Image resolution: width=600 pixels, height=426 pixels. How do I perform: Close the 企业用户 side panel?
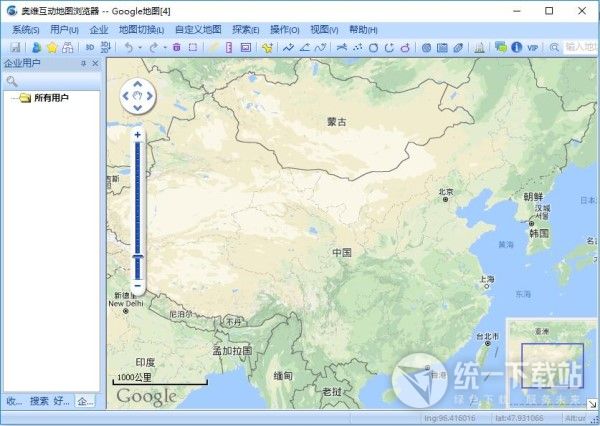point(96,64)
